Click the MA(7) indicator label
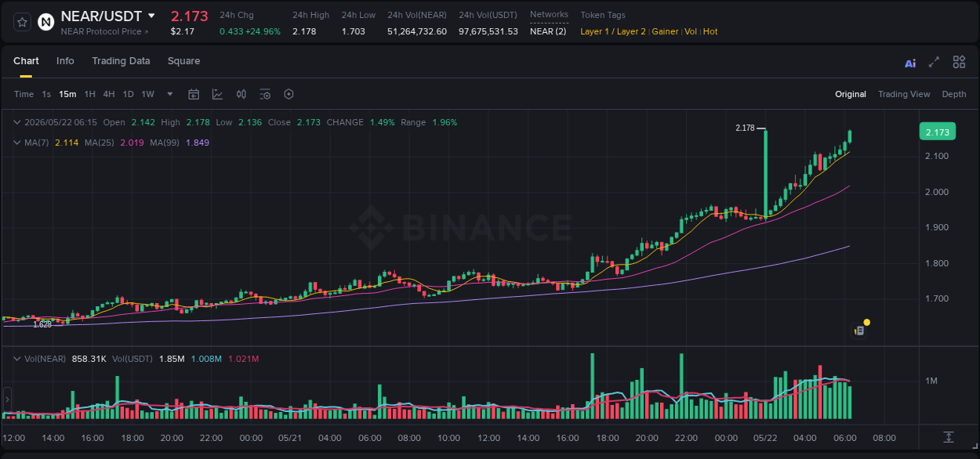The width and height of the screenshot is (980, 459). (x=37, y=143)
